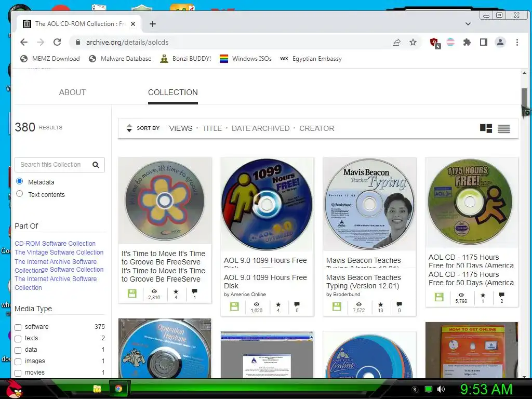Open The Vintage Software Collection link
Screen dimensions: 532x399
[x=59, y=252]
